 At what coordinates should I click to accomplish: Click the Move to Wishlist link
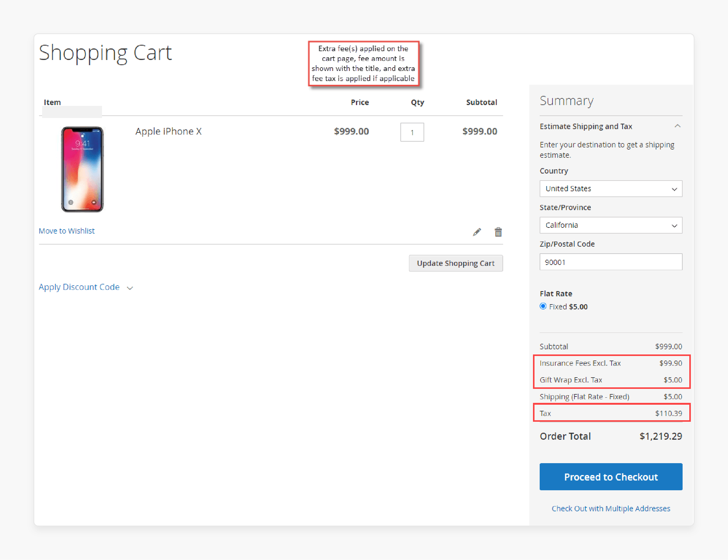pyautogui.click(x=67, y=231)
